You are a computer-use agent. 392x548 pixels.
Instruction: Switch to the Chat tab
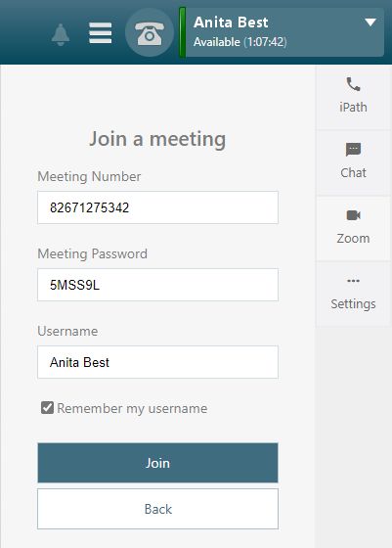click(353, 162)
